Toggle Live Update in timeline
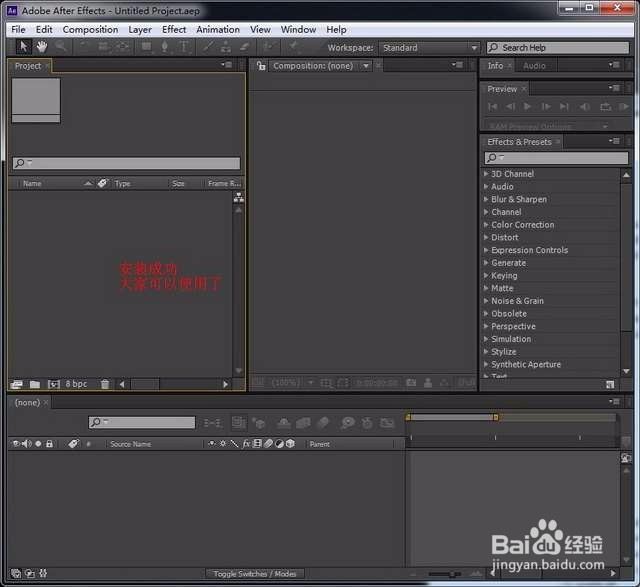The width and height of the screenshot is (640, 587). click(238, 423)
